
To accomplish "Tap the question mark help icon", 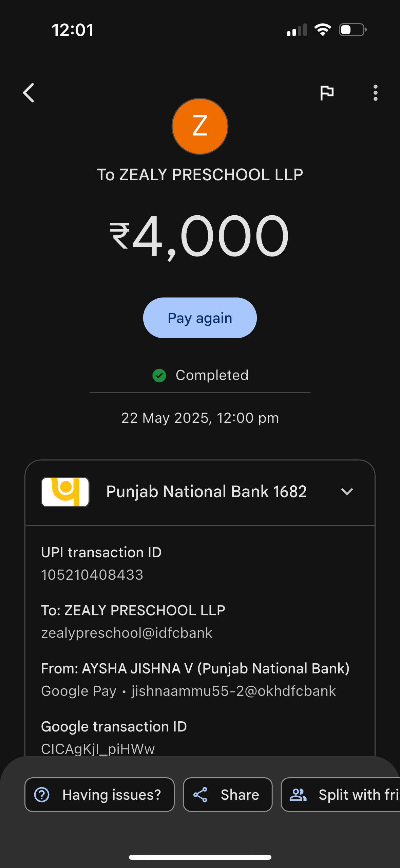I will (x=42, y=795).
